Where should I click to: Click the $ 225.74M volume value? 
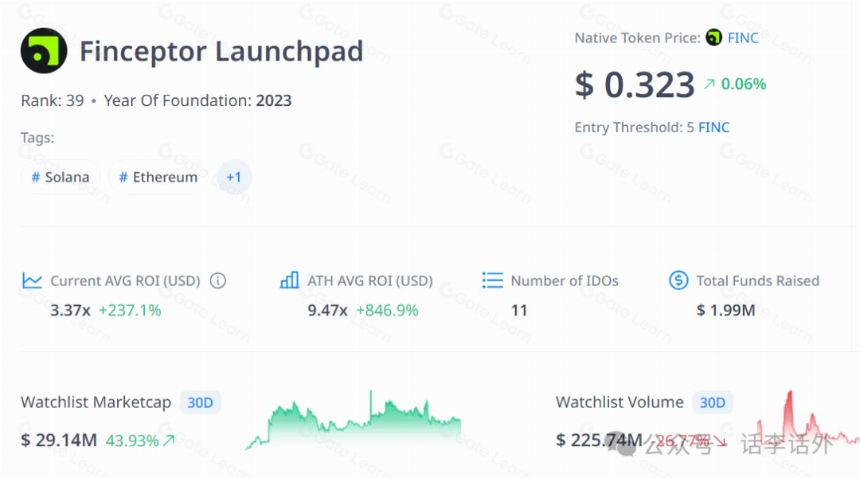click(599, 440)
